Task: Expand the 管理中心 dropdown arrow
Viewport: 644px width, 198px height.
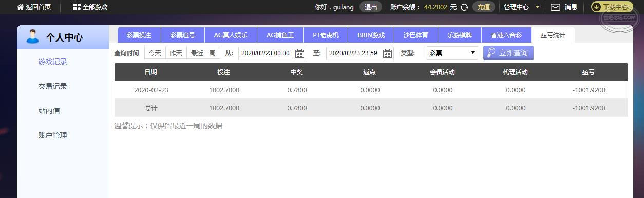Action: point(537,7)
